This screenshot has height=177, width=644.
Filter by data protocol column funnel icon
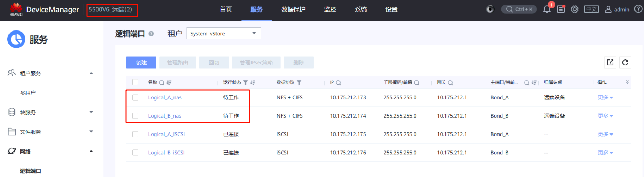(299, 82)
